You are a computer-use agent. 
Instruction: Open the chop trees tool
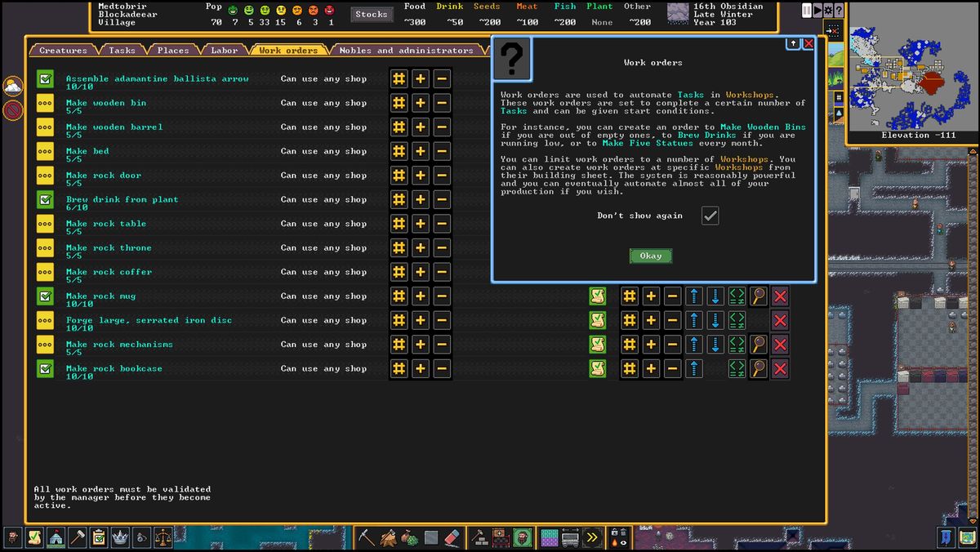click(x=388, y=537)
